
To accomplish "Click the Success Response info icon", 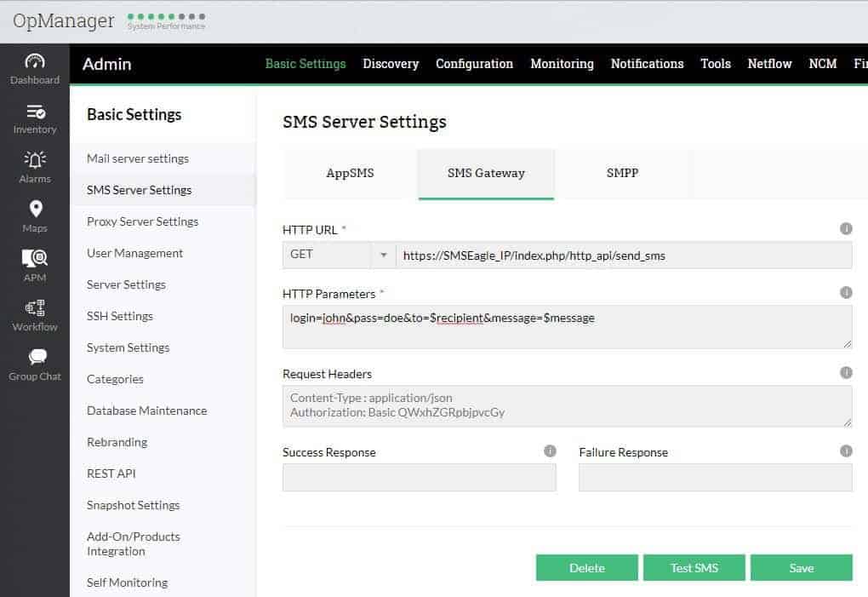I will (550, 451).
